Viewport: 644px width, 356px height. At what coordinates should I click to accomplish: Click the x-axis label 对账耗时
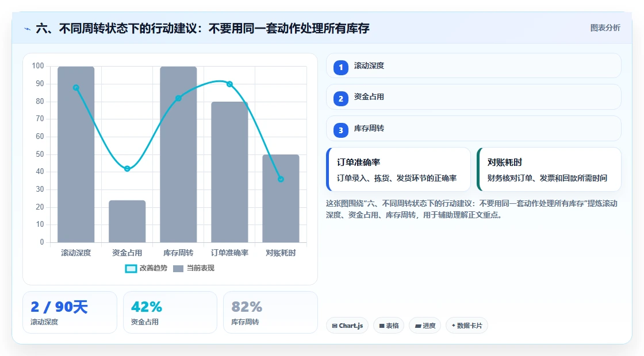(281, 253)
